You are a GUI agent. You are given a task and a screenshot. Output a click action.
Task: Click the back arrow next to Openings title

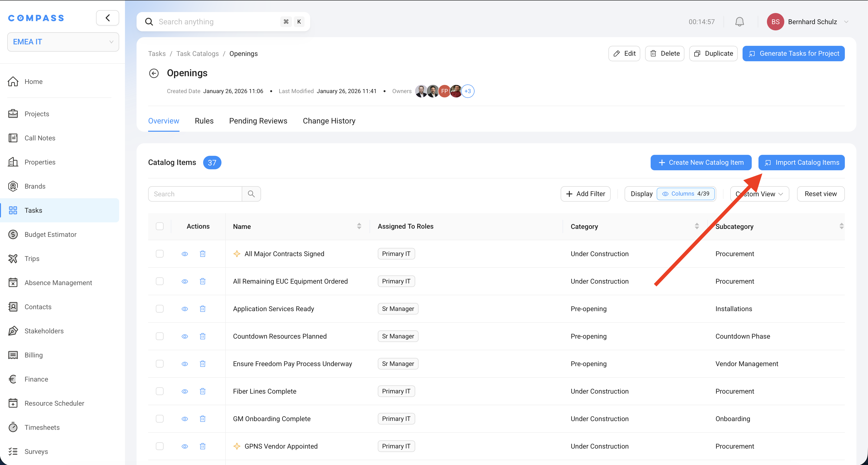pyautogui.click(x=154, y=73)
